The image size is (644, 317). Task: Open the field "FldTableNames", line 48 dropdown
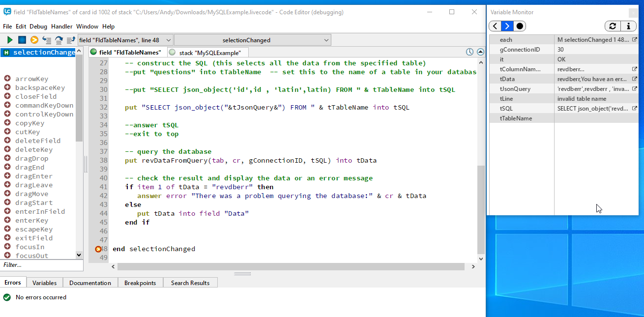coord(125,40)
